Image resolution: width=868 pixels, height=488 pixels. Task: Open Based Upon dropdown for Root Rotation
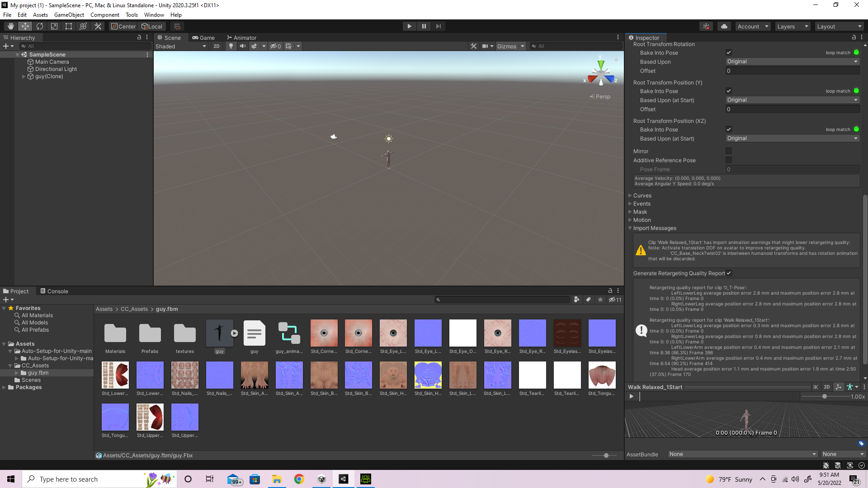tap(793, 62)
